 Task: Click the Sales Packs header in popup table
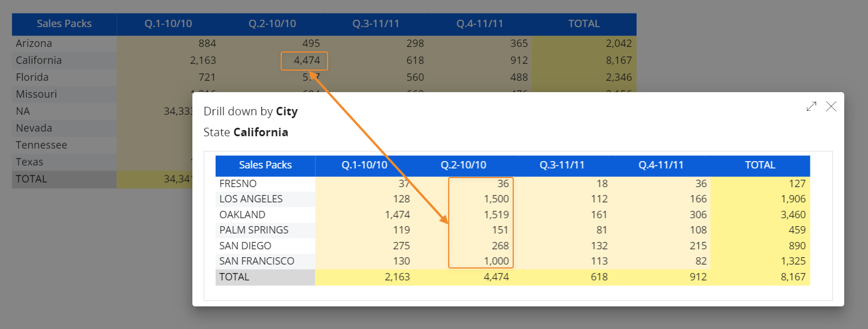pos(265,165)
